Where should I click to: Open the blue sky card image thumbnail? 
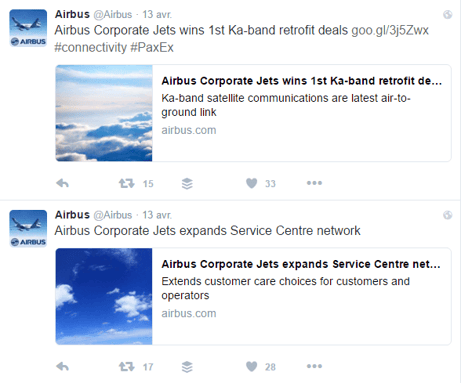pos(104,296)
